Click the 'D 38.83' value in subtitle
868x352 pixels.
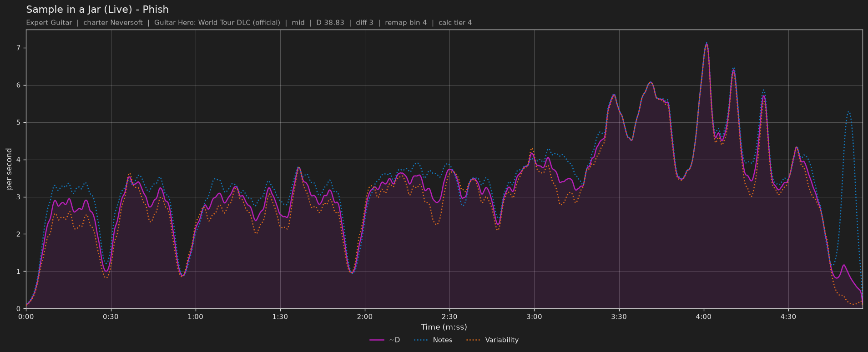[330, 23]
